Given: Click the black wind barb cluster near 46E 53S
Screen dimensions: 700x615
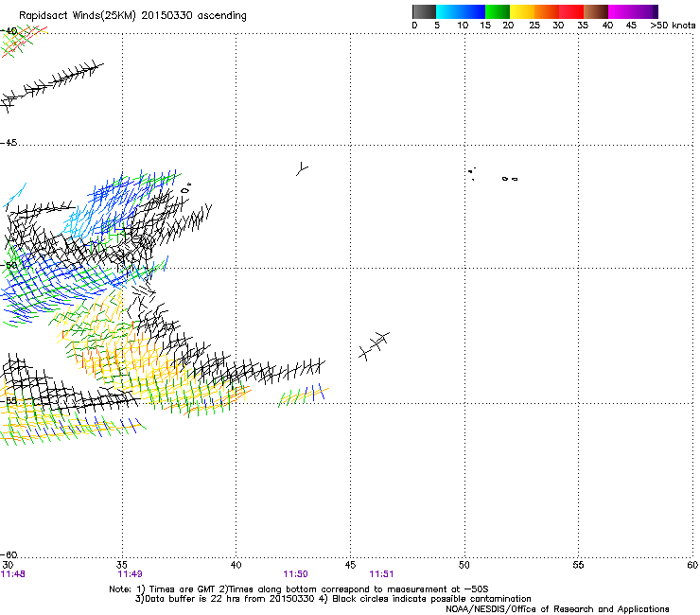Looking at the screenshot, I should 374,346.
